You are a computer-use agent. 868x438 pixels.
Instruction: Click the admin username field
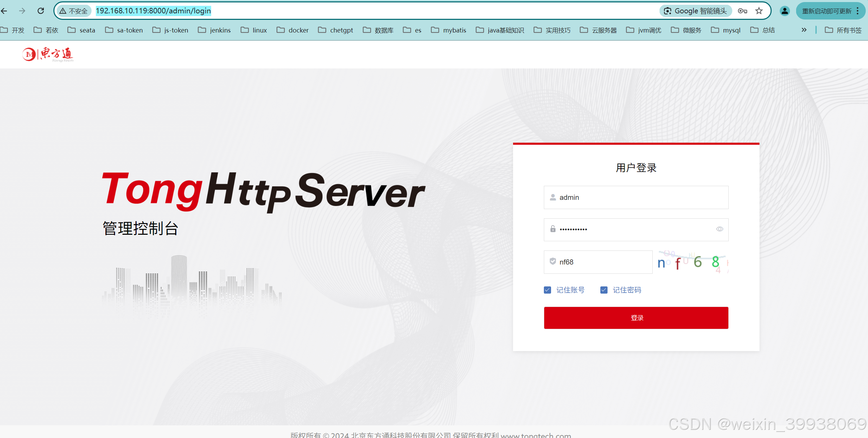[636, 197]
